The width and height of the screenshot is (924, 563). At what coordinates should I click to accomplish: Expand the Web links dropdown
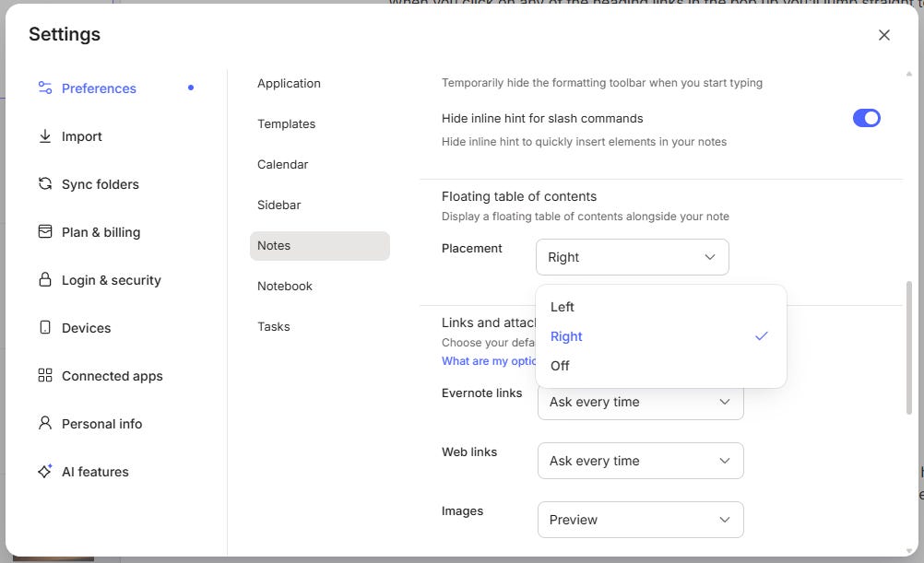(x=640, y=461)
